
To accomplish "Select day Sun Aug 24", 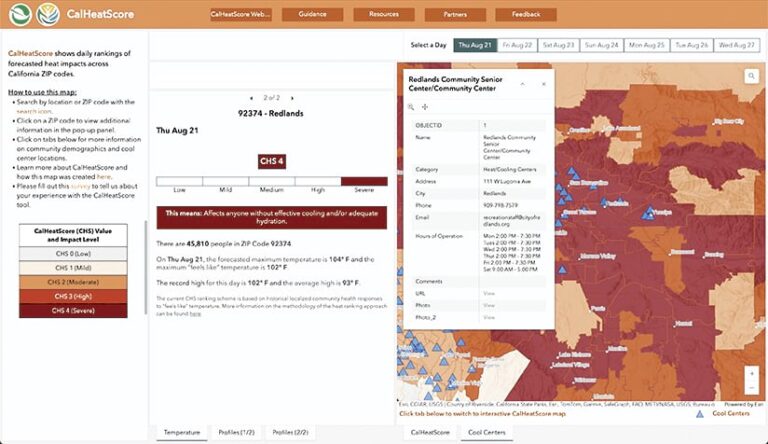I will (601, 45).
